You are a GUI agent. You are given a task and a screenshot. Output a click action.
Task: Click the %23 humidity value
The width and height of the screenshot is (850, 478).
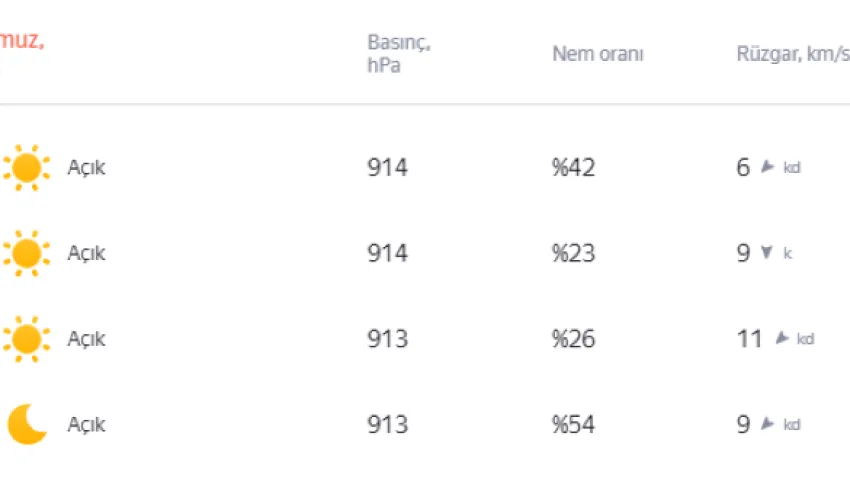tap(573, 254)
